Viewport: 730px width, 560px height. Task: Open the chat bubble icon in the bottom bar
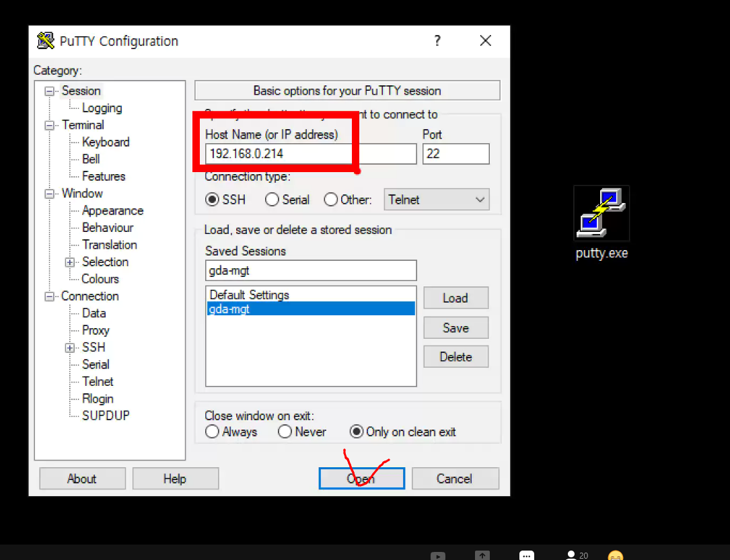click(x=527, y=555)
